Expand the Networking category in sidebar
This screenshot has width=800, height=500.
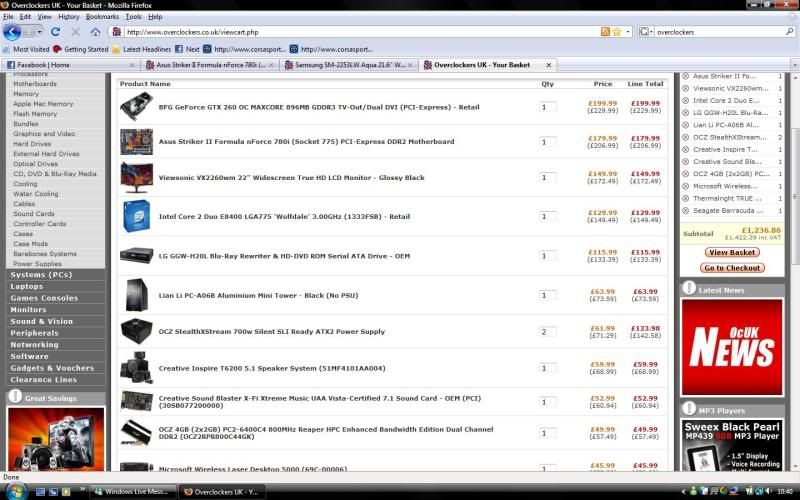35,344
